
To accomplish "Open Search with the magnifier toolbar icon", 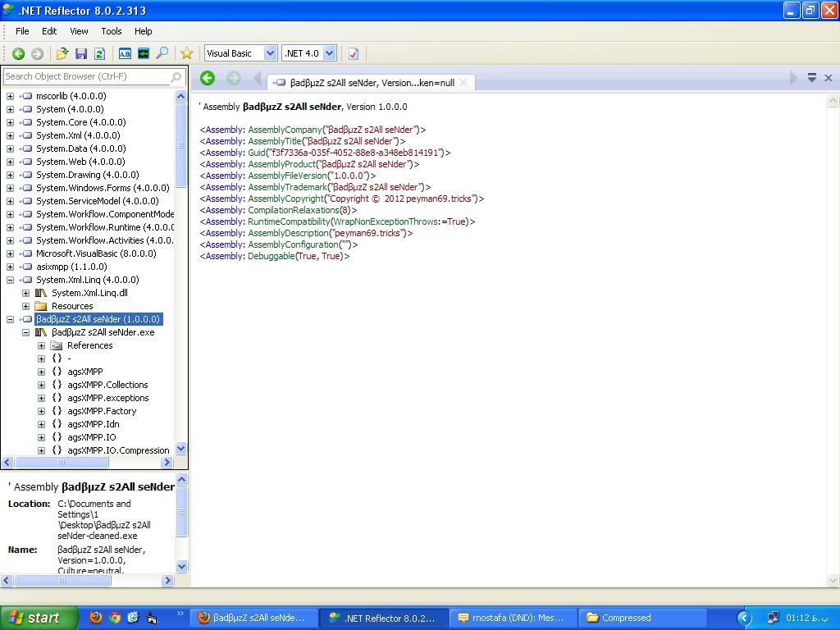I will tap(162, 53).
